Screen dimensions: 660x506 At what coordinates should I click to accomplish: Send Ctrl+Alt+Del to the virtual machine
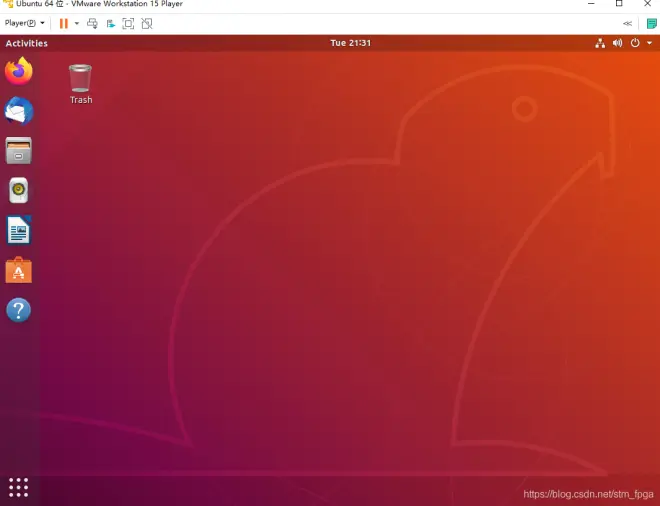pos(92,24)
